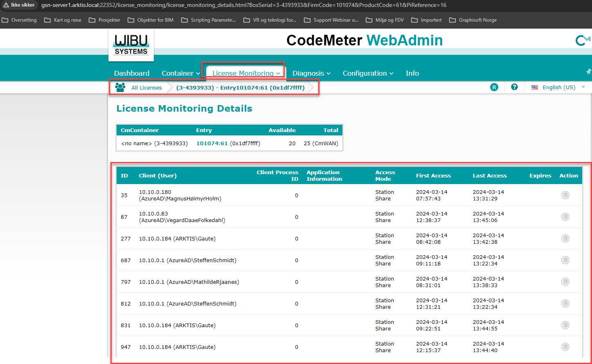Screen dimensions: 592x364
Task: Click the All Licenses people icon
Action: point(120,88)
